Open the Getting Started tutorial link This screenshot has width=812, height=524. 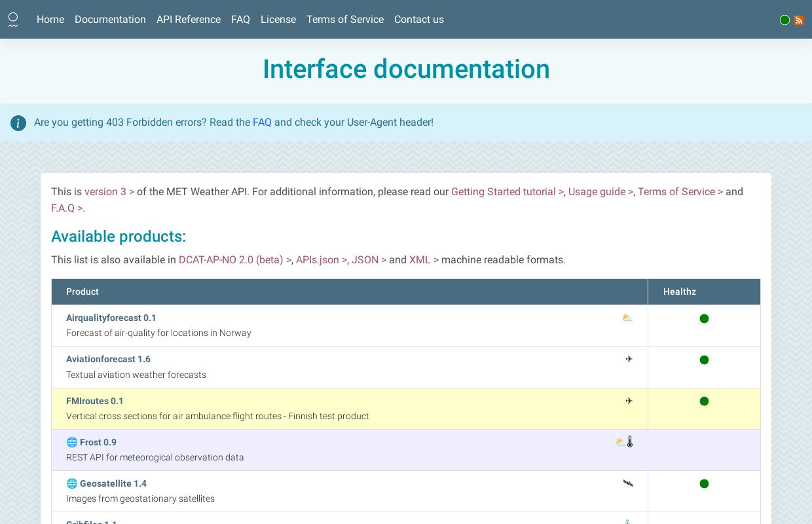click(507, 192)
